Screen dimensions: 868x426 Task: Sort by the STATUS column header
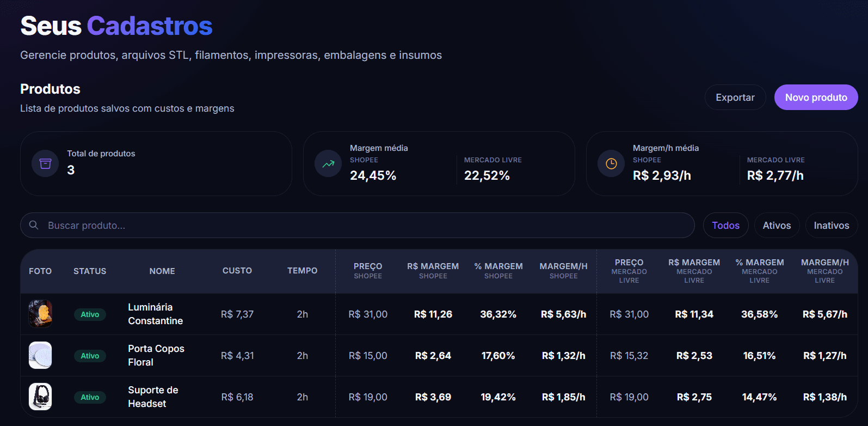[x=90, y=271]
